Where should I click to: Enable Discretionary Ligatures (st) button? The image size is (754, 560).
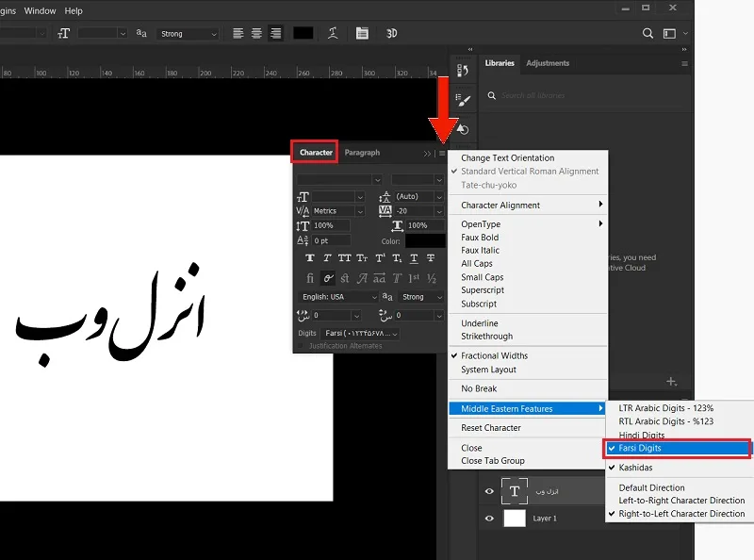(345, 278)
